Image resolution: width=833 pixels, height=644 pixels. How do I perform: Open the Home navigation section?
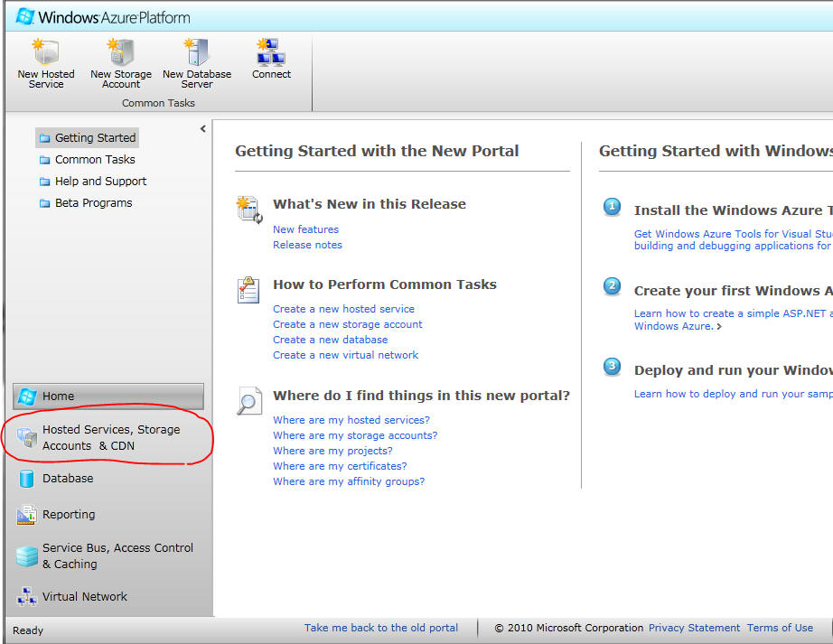click(108, 396)
